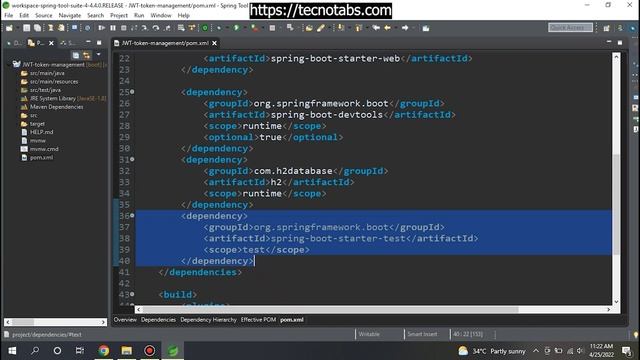Screen dimensions: 640x360
Task: Collapse dependency fold marker at line 31
Action: pyautogui.click(x=132, y=159)
